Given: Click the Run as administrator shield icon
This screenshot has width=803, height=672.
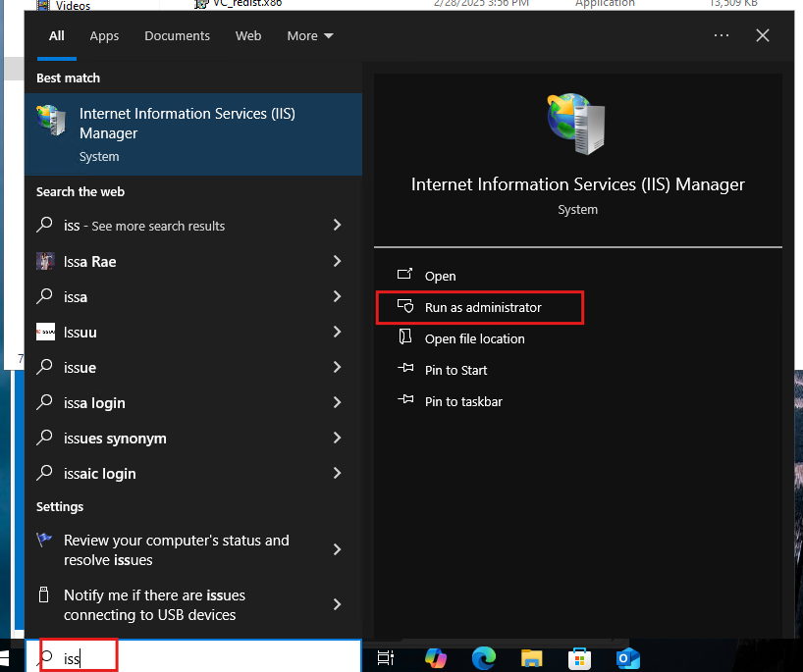Looking at the screenshot, I should click(405, 306).
